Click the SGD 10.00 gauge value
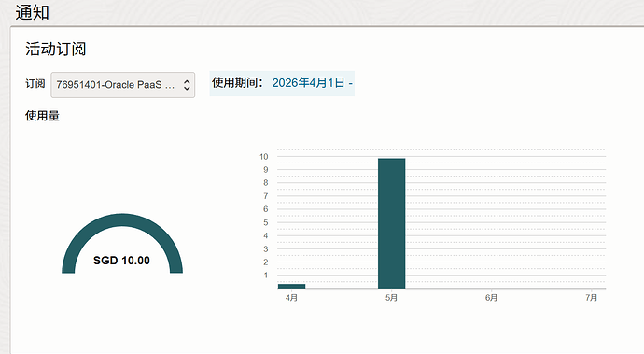Viewport: 644px width, 354px height. (x=121, y=261)
